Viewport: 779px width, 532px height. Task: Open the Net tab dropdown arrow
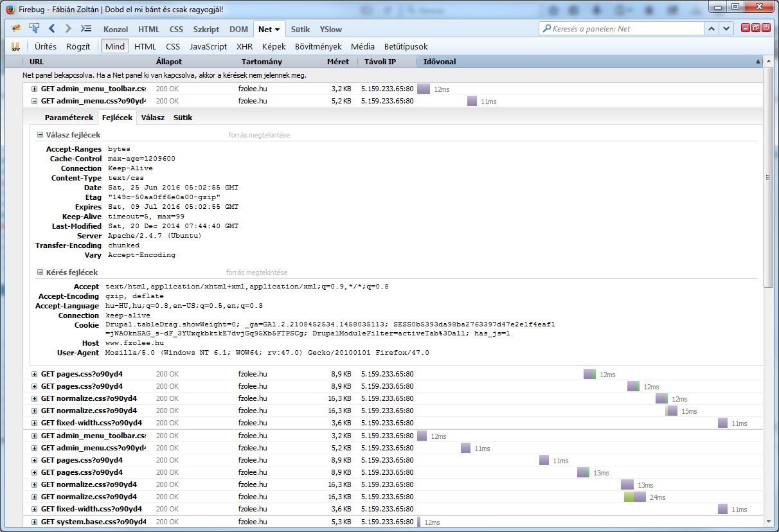[277, 30]
